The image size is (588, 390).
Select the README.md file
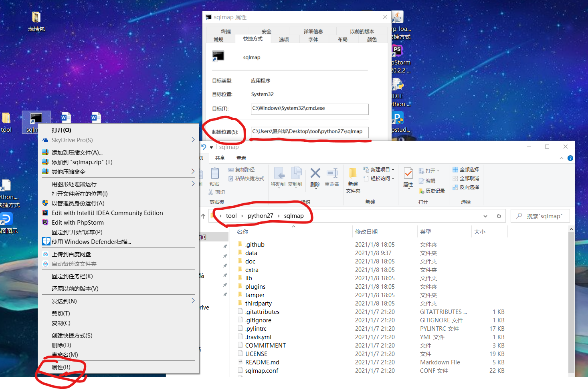(x=262, y=362)
